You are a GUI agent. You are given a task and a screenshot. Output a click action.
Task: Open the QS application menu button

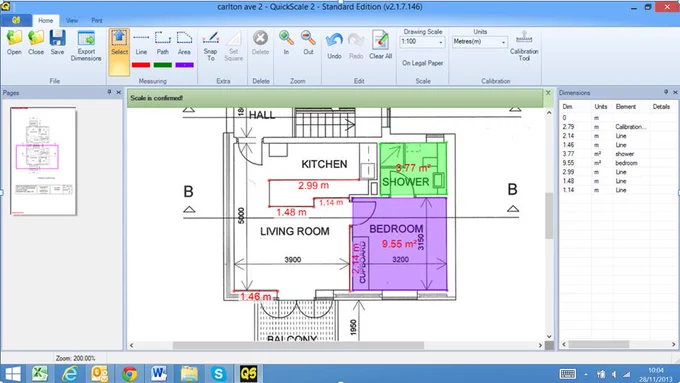[16, 20]
